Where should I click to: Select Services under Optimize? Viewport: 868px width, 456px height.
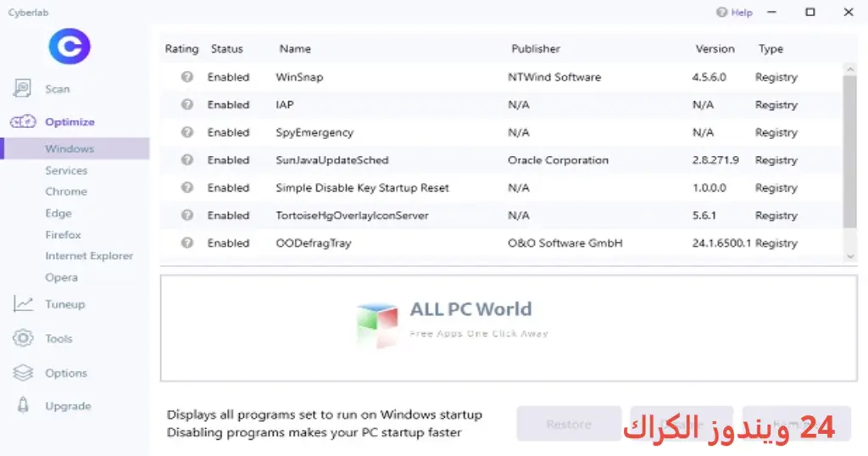(x=66, y=170)
